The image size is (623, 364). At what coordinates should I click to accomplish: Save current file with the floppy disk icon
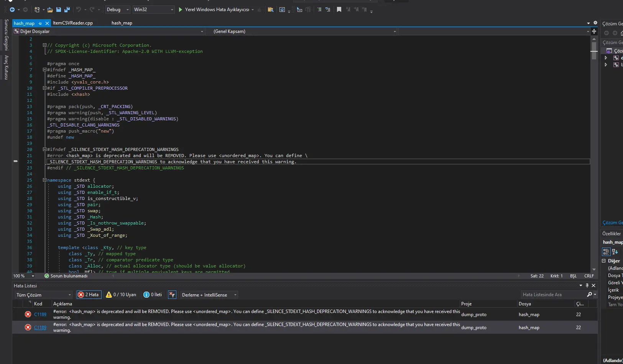[x=59, y=10]
